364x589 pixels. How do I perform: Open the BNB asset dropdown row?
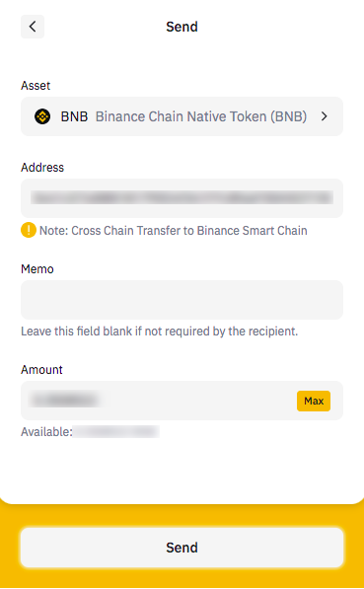tap(182, 116)
